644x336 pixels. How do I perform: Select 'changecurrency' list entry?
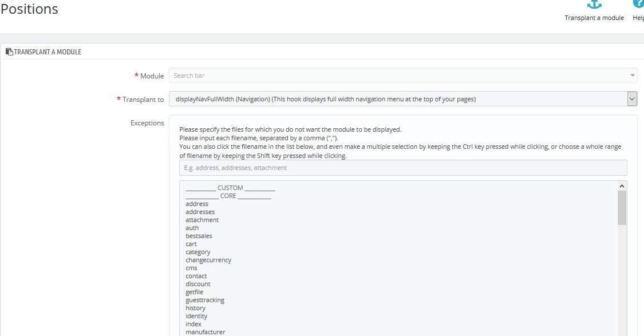click(208, 260)
